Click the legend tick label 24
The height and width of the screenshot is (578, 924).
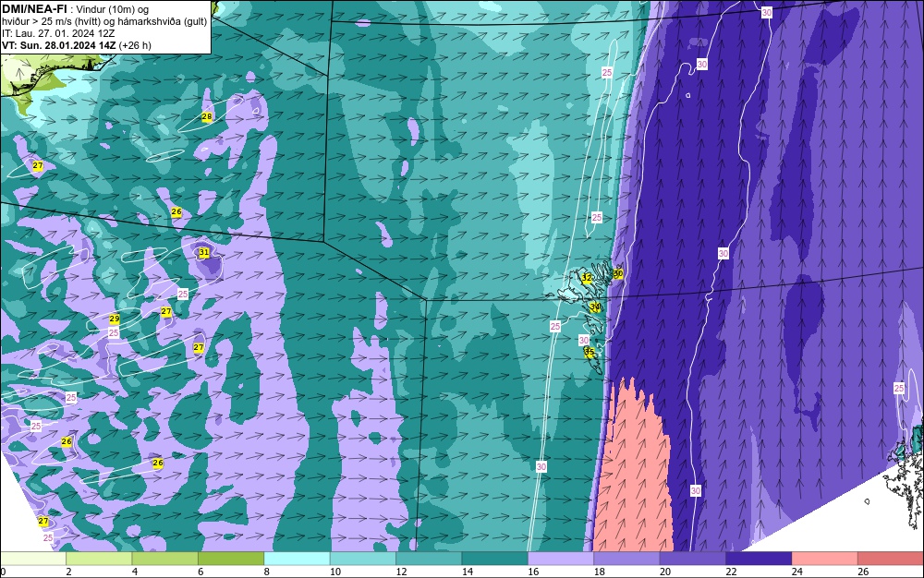[x=796, y=572]
